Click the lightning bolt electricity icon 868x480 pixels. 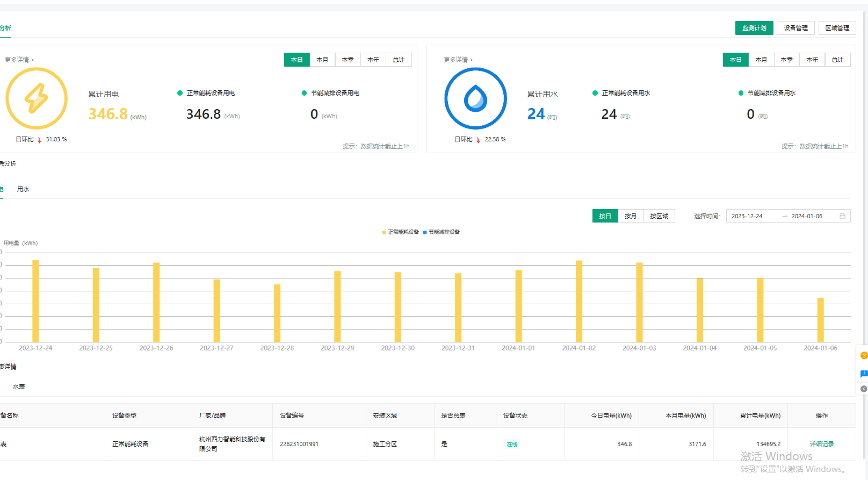pos(37,98)
